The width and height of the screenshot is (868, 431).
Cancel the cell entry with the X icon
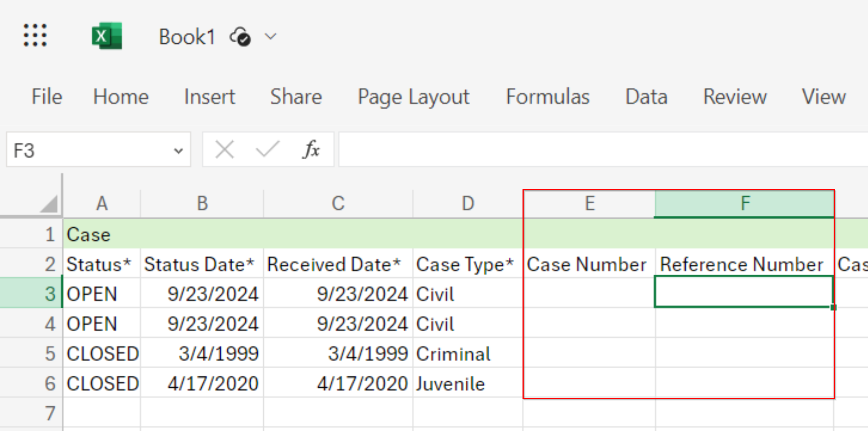224,149
